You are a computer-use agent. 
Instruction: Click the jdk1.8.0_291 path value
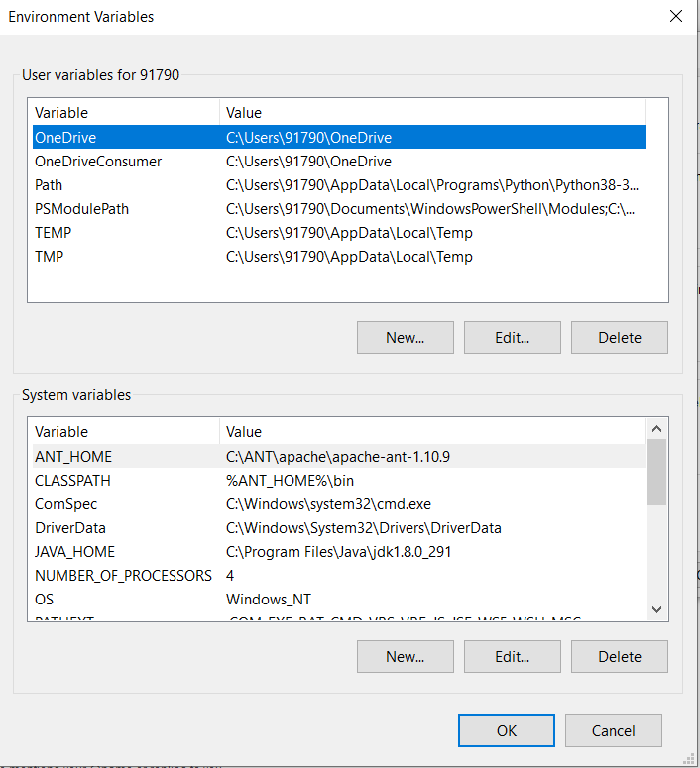tap(338, 552)
